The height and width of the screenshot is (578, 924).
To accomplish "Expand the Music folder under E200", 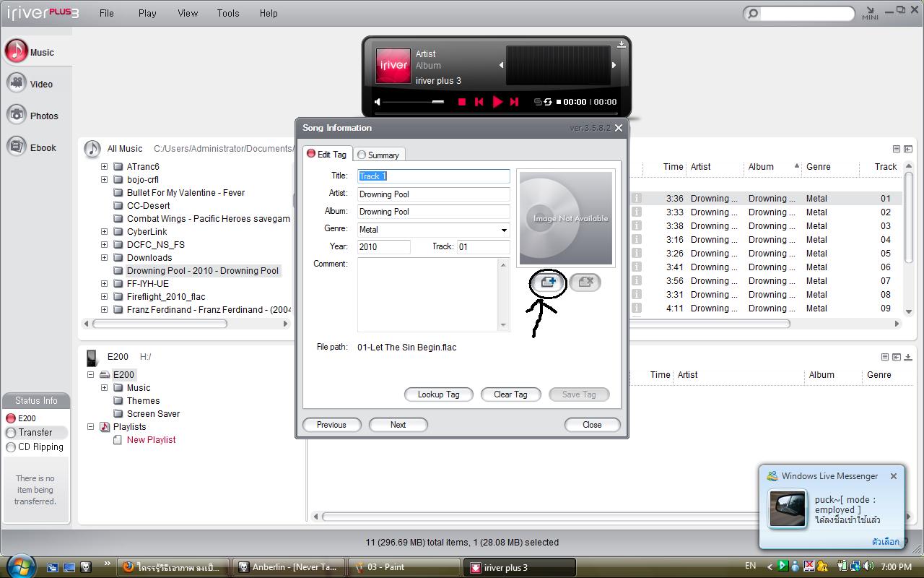I will [104, 388].
